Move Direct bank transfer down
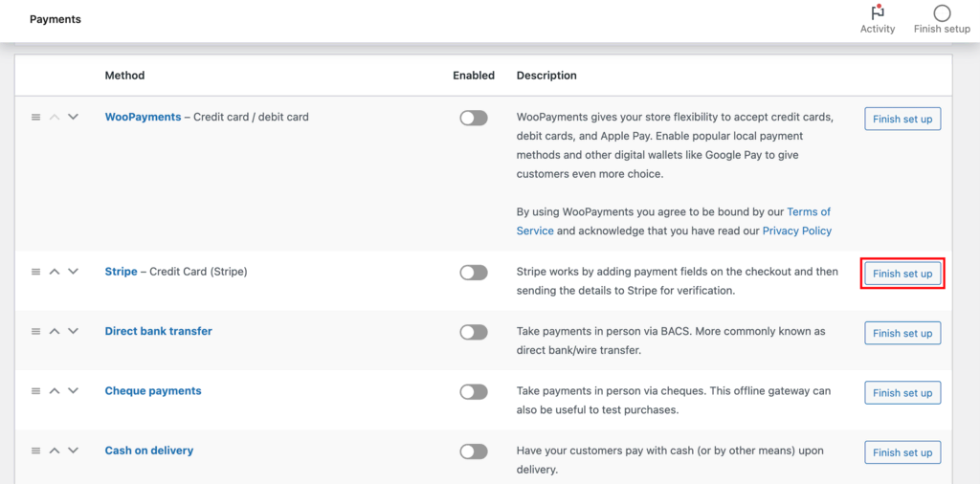 tap(73, 331)
